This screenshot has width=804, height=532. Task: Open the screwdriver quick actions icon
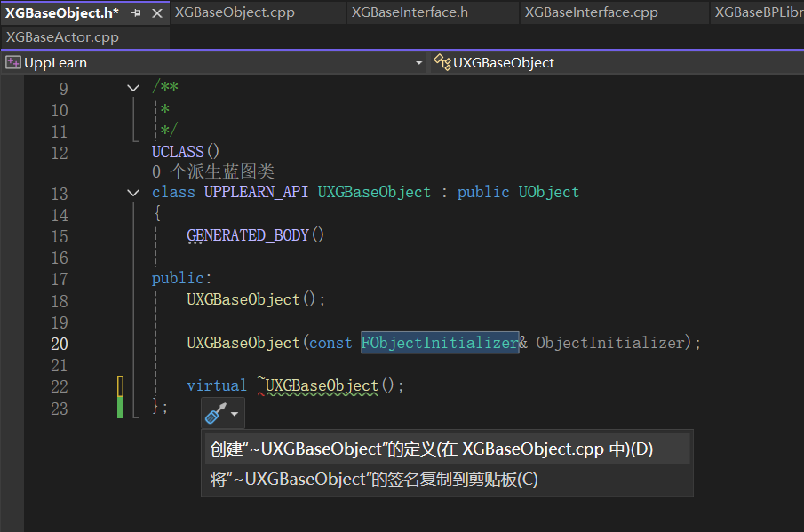point(215,413)
